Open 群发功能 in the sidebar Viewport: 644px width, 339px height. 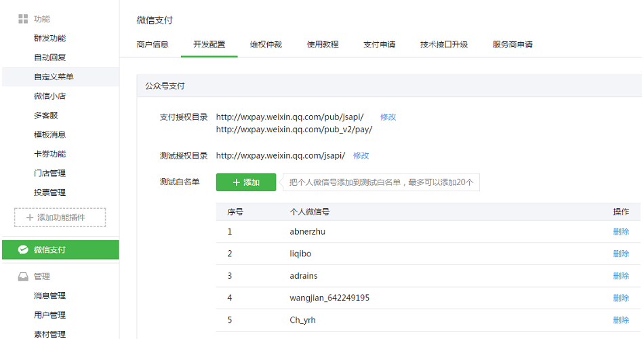(x=49, y=38)
